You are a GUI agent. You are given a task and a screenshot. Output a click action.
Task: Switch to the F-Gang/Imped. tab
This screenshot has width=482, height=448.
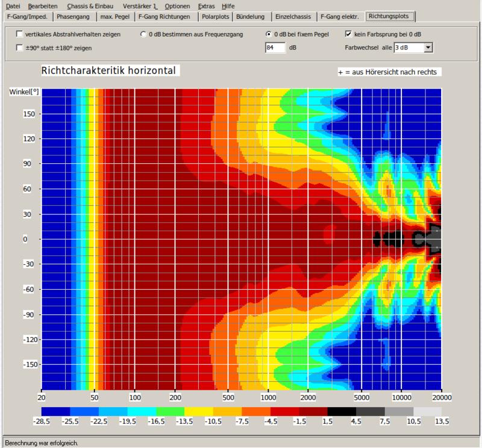(x=27, y=16)
